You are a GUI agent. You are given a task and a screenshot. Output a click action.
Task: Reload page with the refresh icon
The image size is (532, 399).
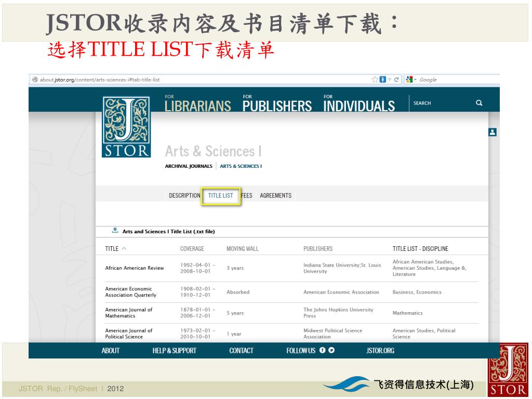(x=396, y=79)
